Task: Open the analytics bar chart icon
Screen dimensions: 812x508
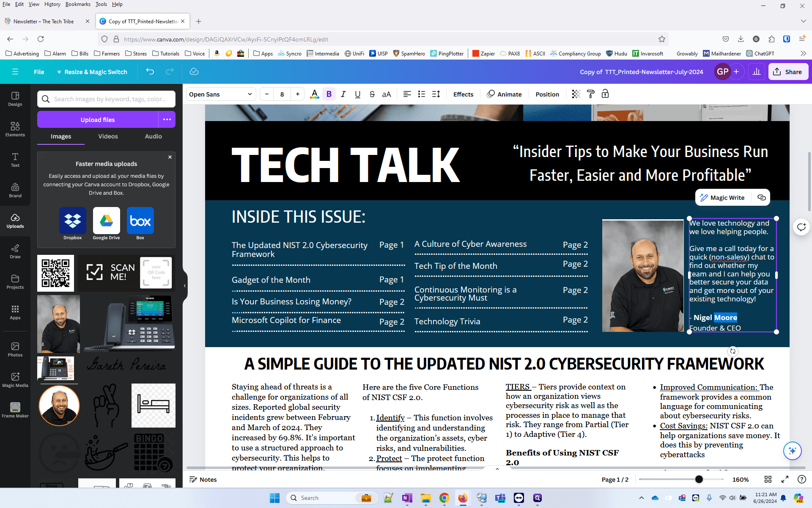Action: (757, 72)
